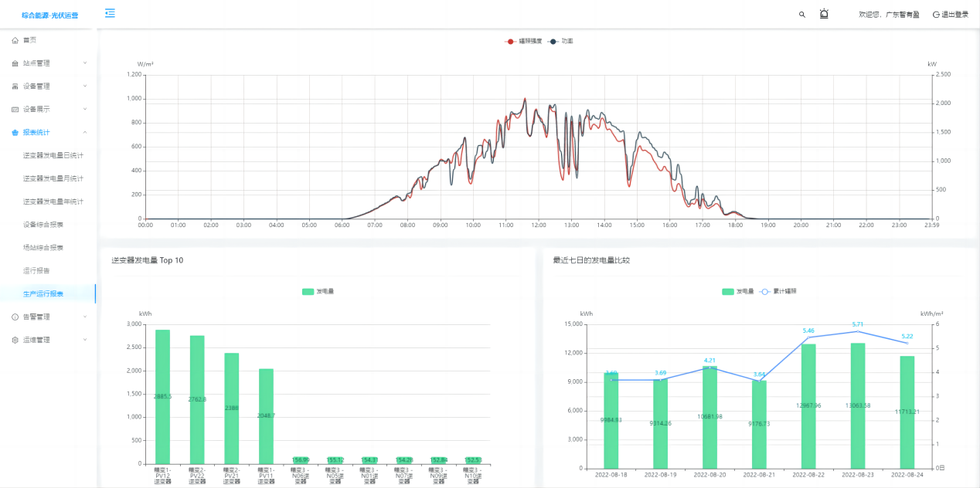Expand the 站点管理 submenu chevron
This screenshot has width=980, height=488.
pos(85,63)
